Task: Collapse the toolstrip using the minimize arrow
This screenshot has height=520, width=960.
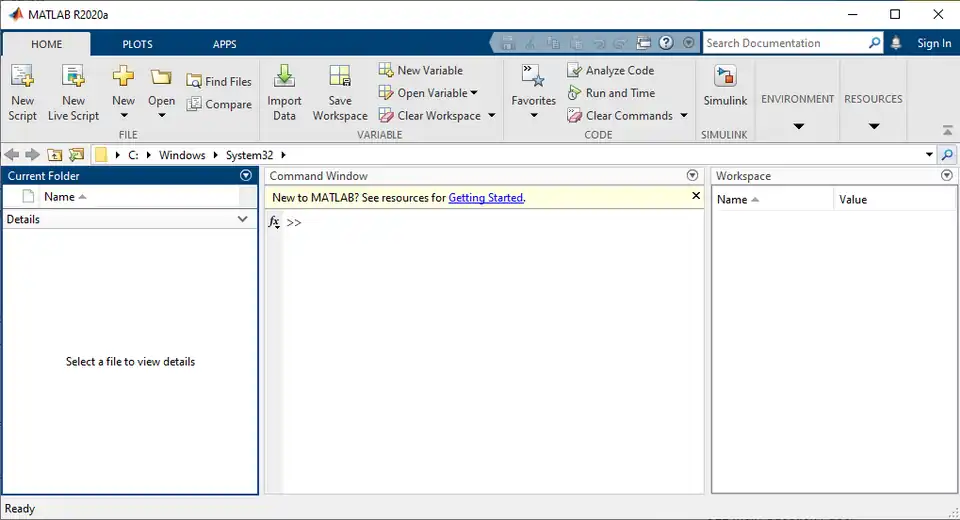Action: coord(947,130)
